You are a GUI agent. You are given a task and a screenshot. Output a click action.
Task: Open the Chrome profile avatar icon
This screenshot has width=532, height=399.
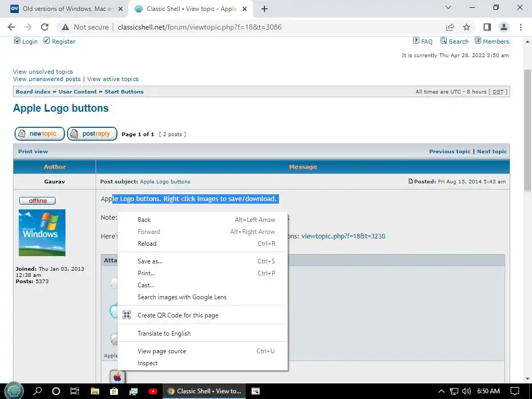point(504,27)
